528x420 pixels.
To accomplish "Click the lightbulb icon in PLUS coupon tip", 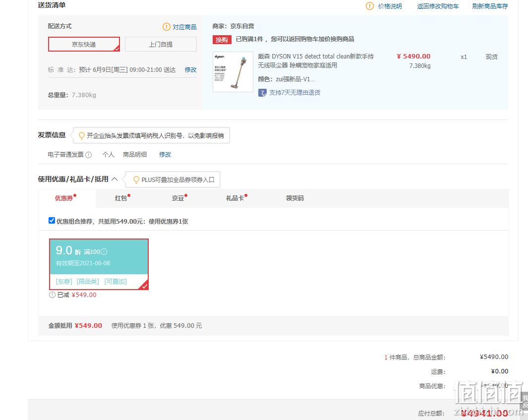I will tap(136, 180).
